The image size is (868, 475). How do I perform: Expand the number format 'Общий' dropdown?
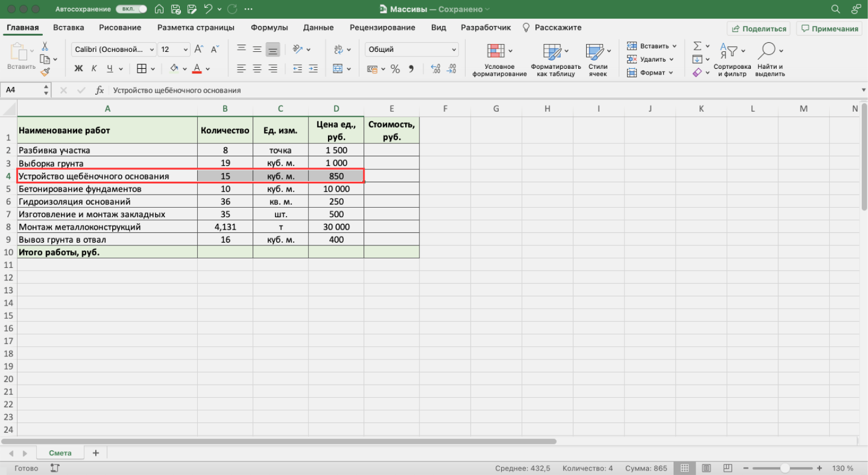point(454,50)
